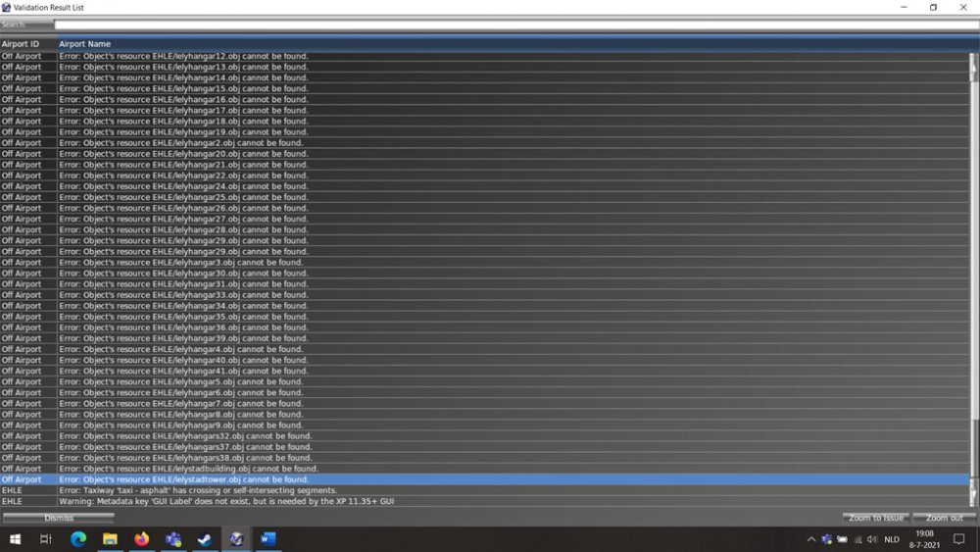980x552 pixels.
Task: Open Microsoft Teams taskbar icon
Action: coord(172,539)
